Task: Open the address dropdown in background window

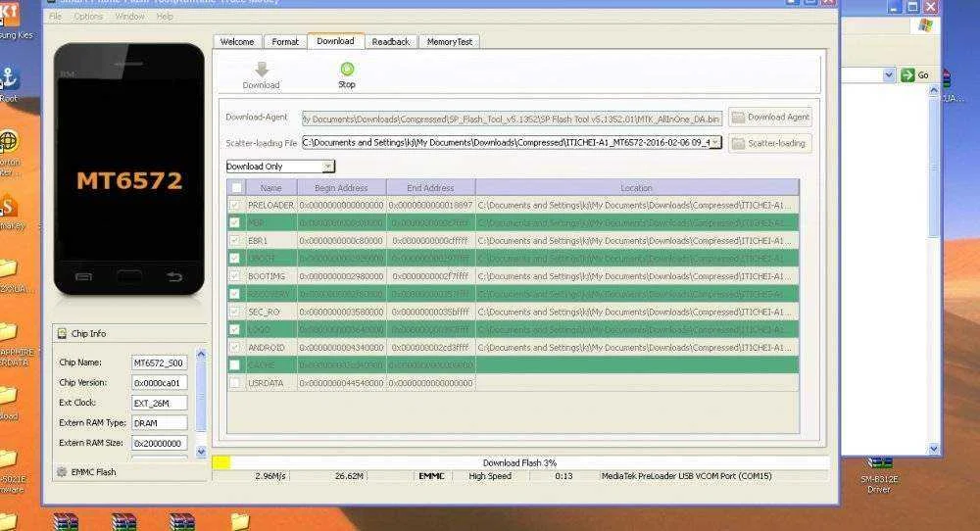Action: (889, 75)
